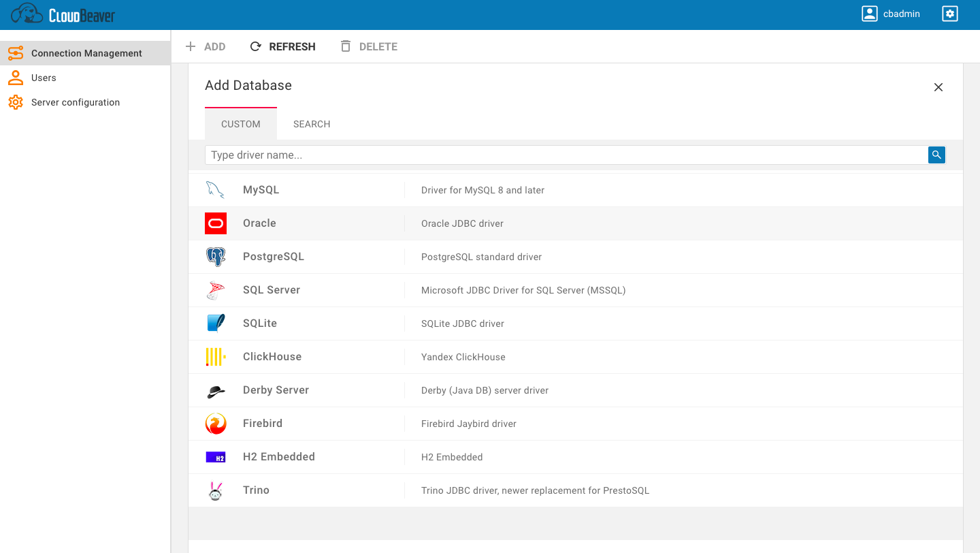Click the DELETE toolbar button
The width and height of the screenshot is (980, 553).
coord(368,46)
